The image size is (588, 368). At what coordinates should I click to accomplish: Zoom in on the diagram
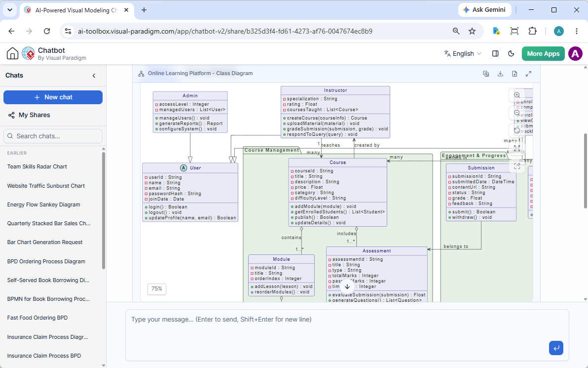517,95
